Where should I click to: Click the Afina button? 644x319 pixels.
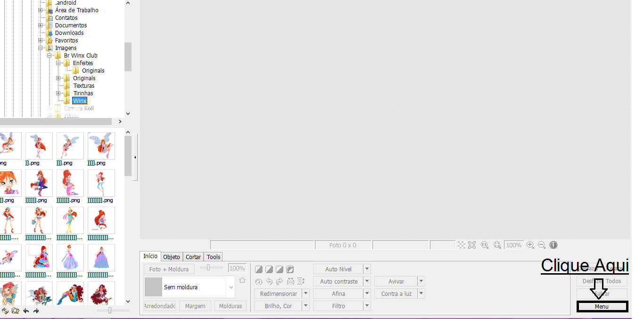(x=339, y=294)
